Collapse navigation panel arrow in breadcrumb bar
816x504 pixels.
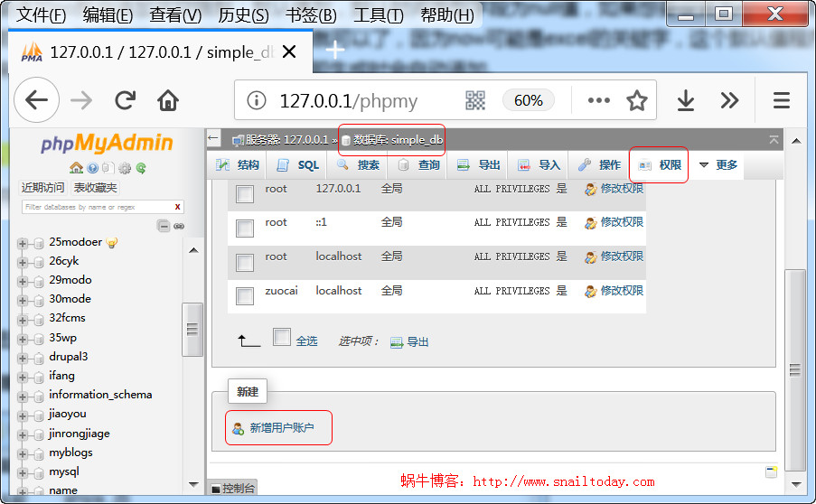(x=213, y=138)
